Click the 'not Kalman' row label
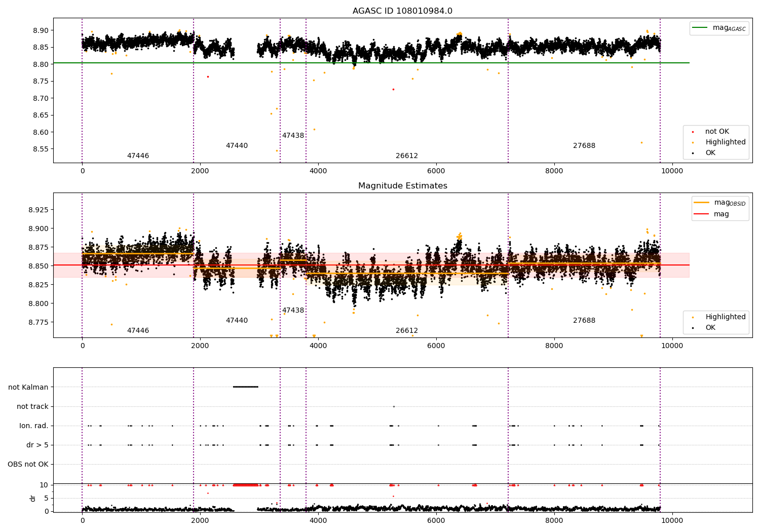760x532 pixels. [28, 388]
